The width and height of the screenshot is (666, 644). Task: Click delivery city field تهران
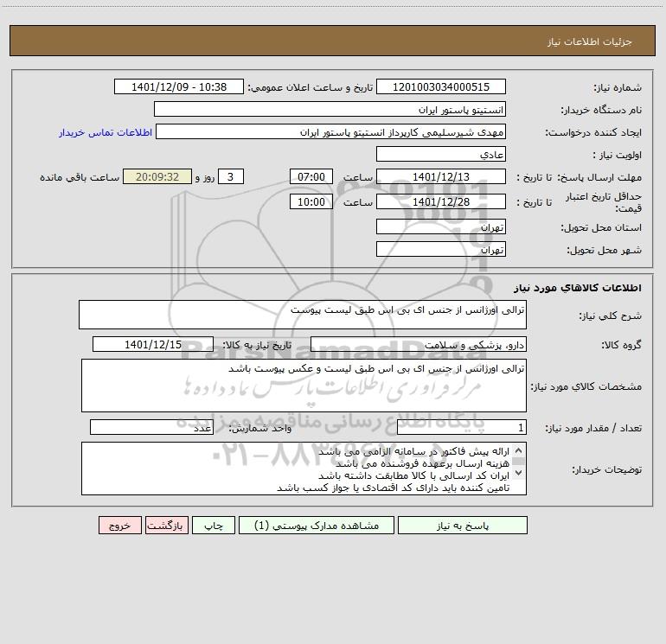coord(441,249)
